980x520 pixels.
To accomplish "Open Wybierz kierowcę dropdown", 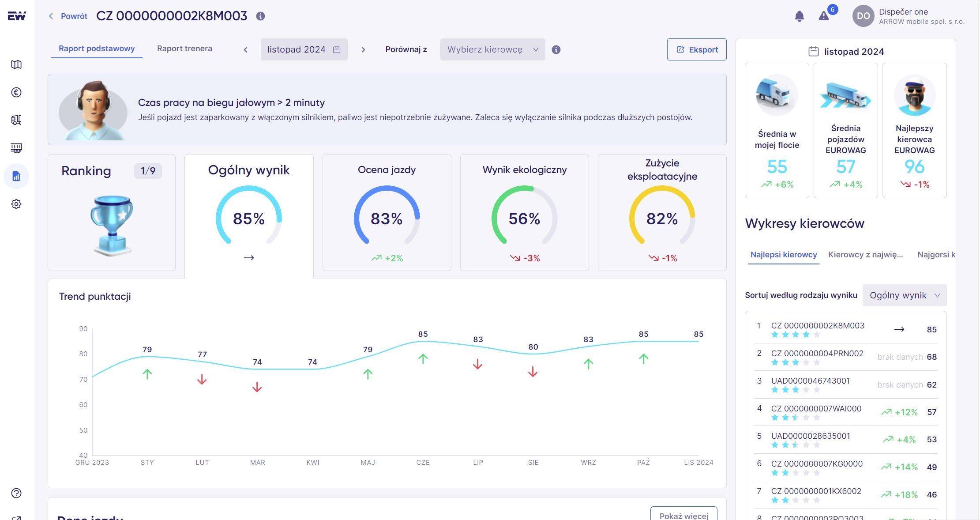I will pos(492,49).
